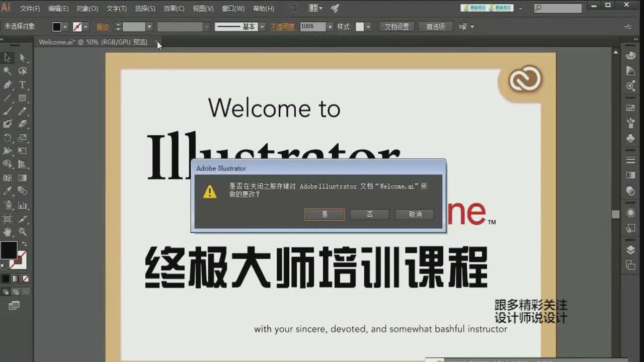
Task: Switch to Draw Normal mode
Action: click(6, 292)
